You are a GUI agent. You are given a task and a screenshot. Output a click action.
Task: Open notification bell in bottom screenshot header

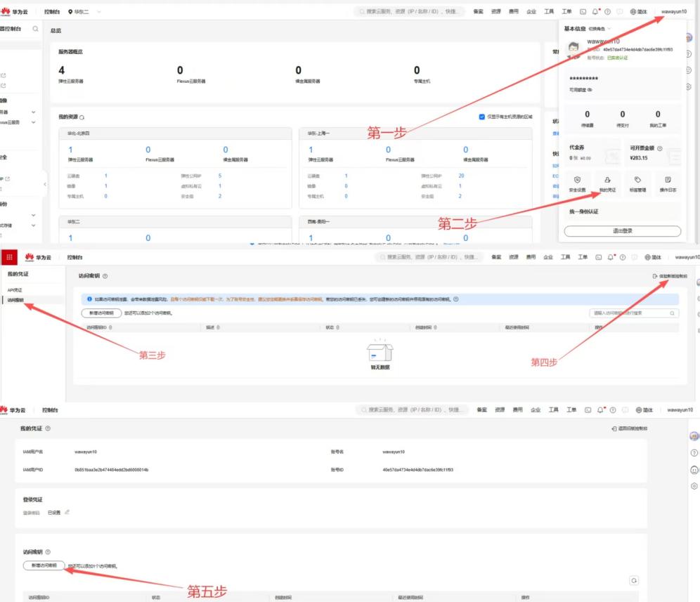click(600, 410)
